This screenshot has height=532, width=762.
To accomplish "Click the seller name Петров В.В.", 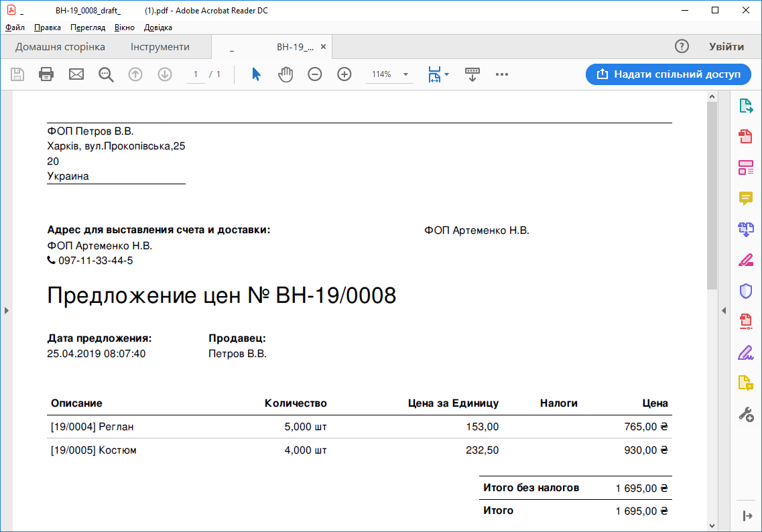I will tap(238, 354).
